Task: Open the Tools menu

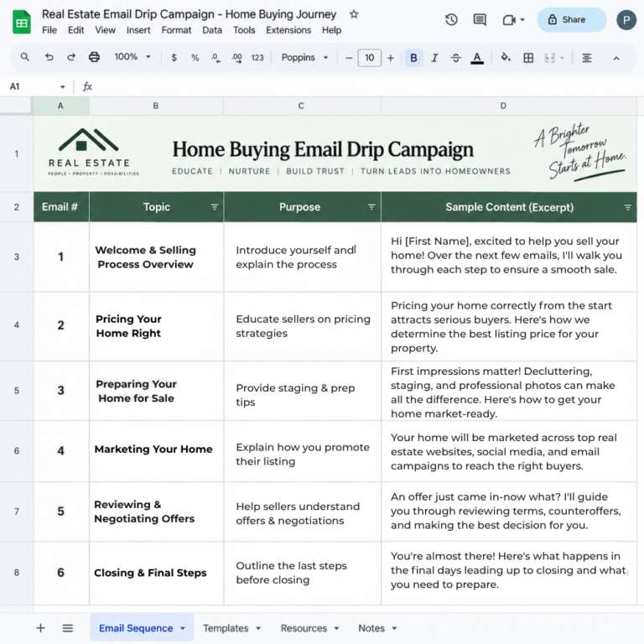Action: [x=244, y=30]
